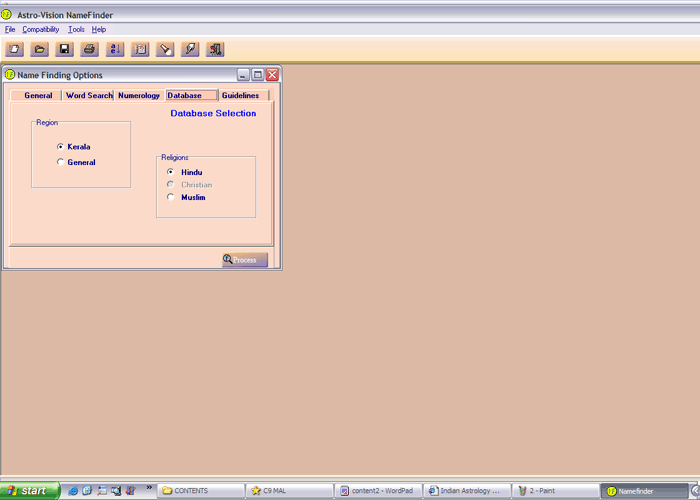The width and height of the screenshot is (700, 500).
Task: Open the Help menu
Action: coord(99,29)
